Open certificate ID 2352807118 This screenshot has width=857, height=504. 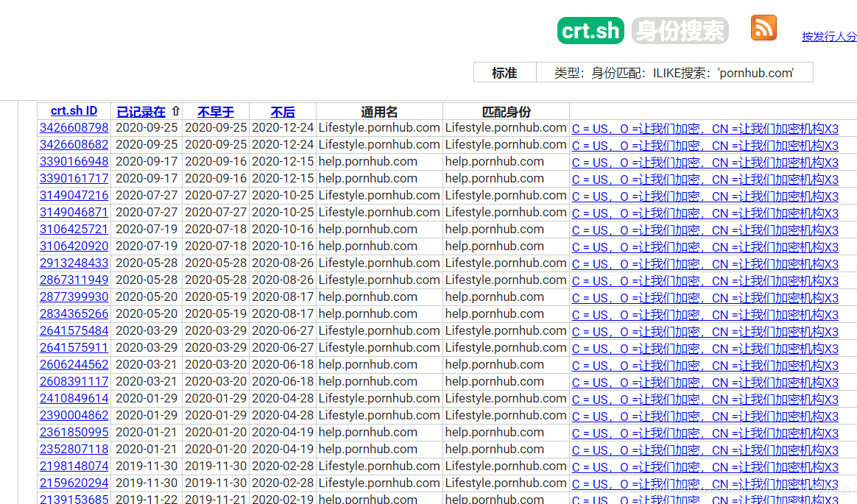[x=74, y=450]
